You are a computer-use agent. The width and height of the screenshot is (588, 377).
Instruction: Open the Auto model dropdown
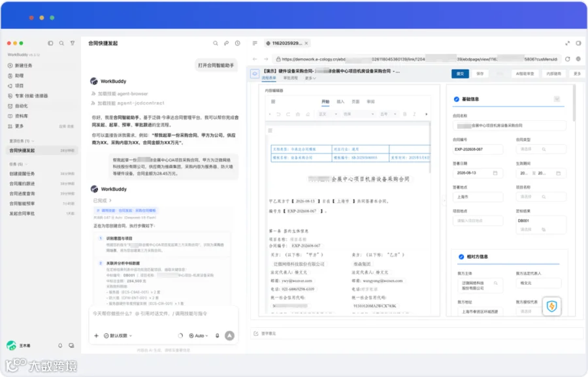(x=199, y=335)
